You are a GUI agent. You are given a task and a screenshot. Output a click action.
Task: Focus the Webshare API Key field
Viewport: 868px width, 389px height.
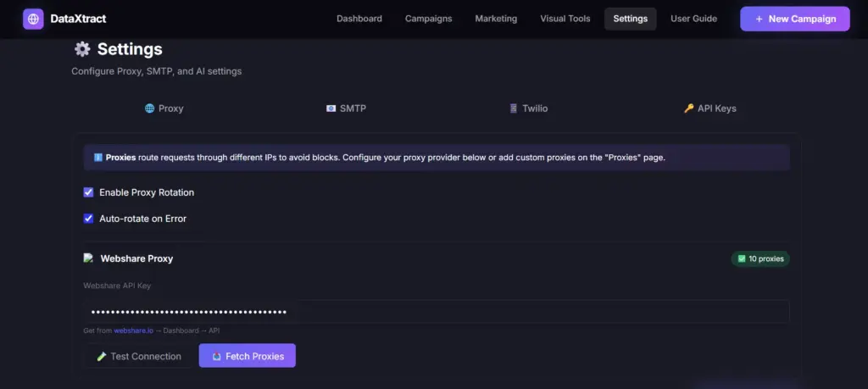(x=436, y=311)
